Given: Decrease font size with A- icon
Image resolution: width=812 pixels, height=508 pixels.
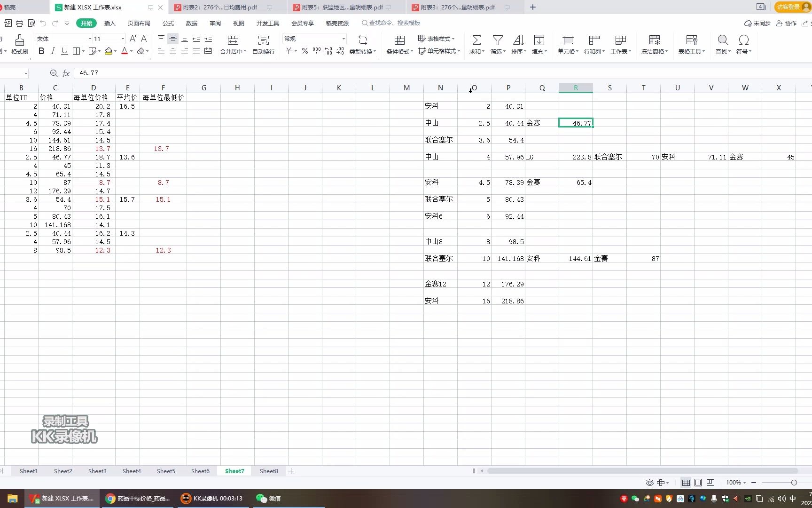Looking at the screenshot, I should [x=145, y=39].
